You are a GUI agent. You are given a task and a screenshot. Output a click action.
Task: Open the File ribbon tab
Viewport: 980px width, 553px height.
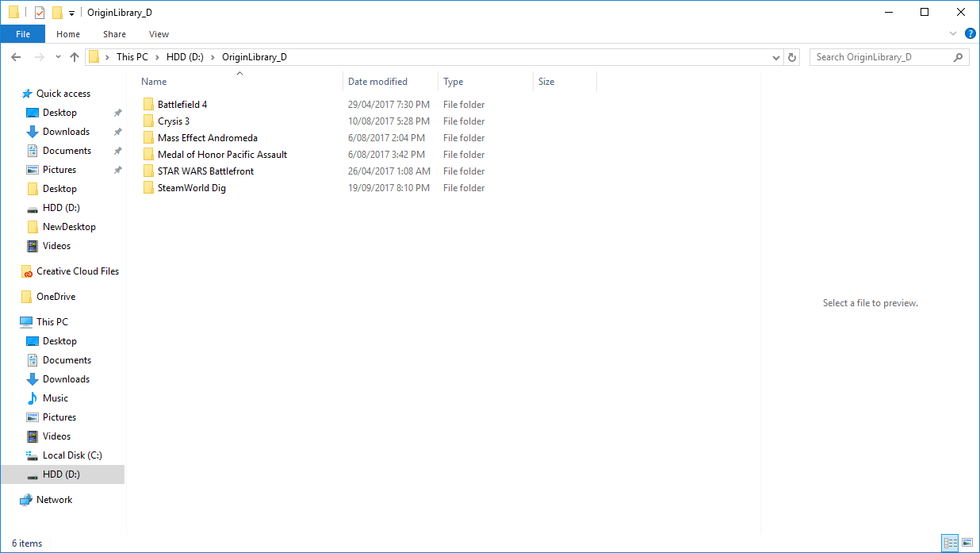pos(23,34)
